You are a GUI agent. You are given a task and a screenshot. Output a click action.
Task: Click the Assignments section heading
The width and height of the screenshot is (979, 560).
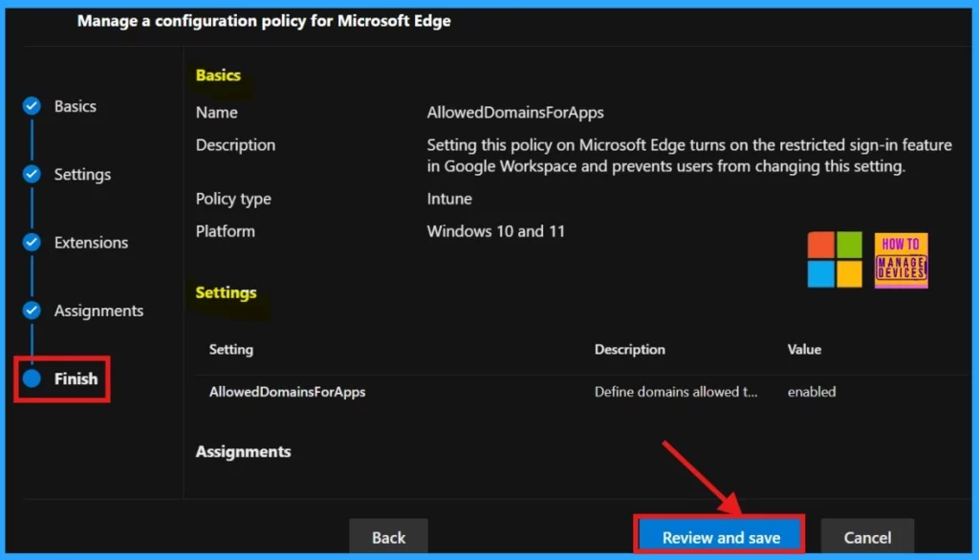(243, 451)
